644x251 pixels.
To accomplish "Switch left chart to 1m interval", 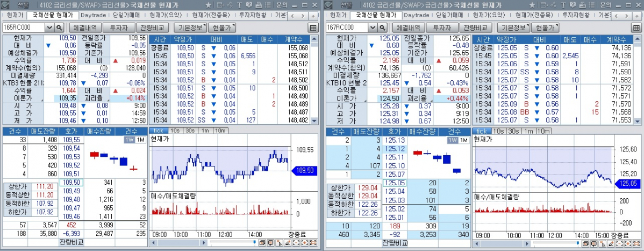I will point(204,131).
